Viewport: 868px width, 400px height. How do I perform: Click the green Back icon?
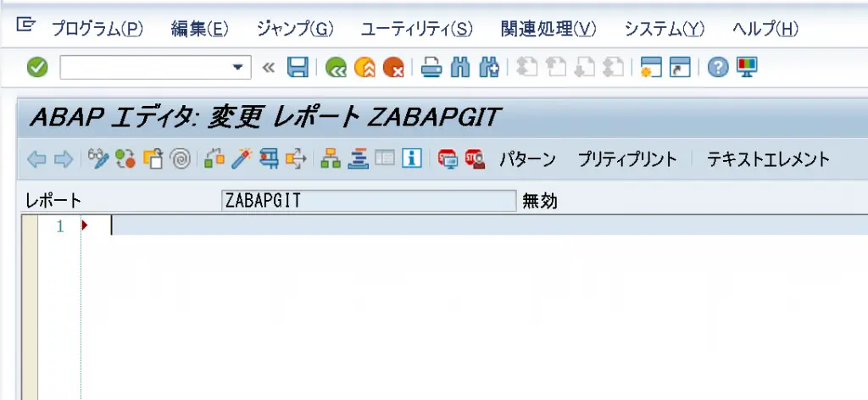pyautogui.click(x=336, y=68)
